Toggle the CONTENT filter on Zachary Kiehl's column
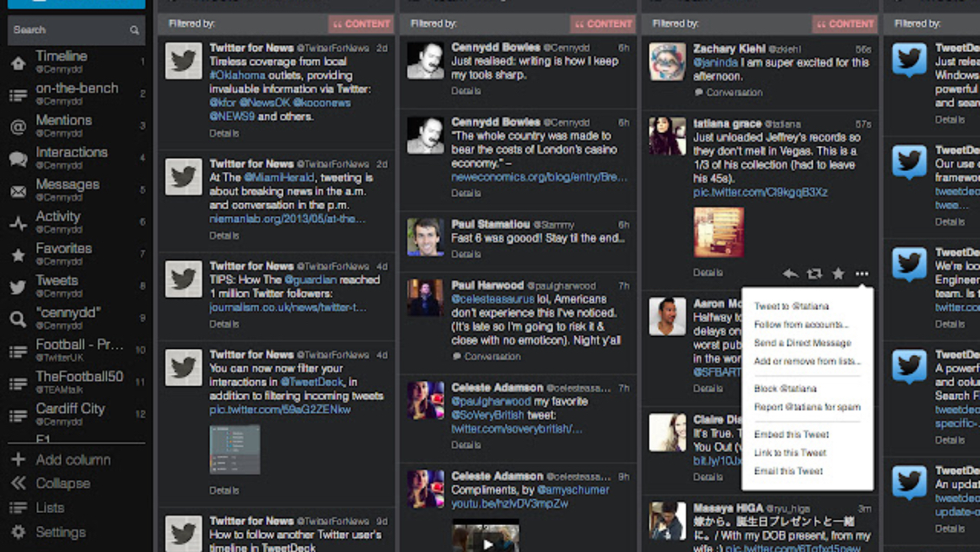The height and width of the screenshot is (552, 980). pyautogui.click(x=844, y=23)
